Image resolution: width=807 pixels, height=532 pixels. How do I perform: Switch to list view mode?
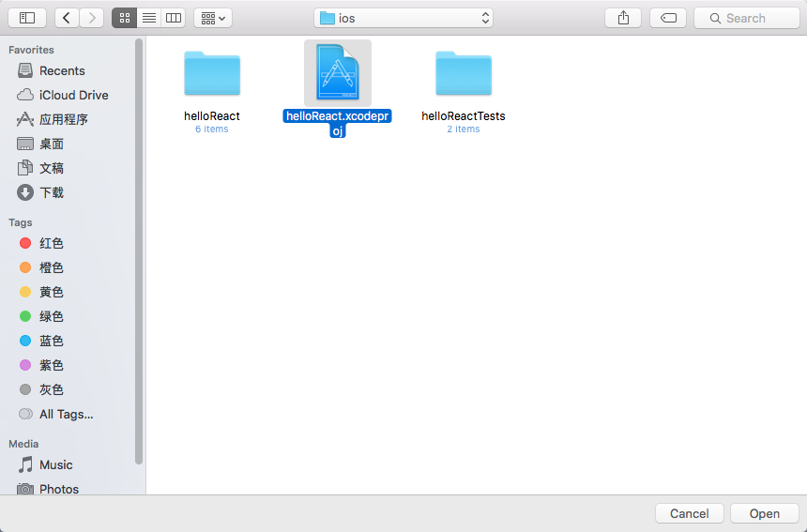(148, 18)
